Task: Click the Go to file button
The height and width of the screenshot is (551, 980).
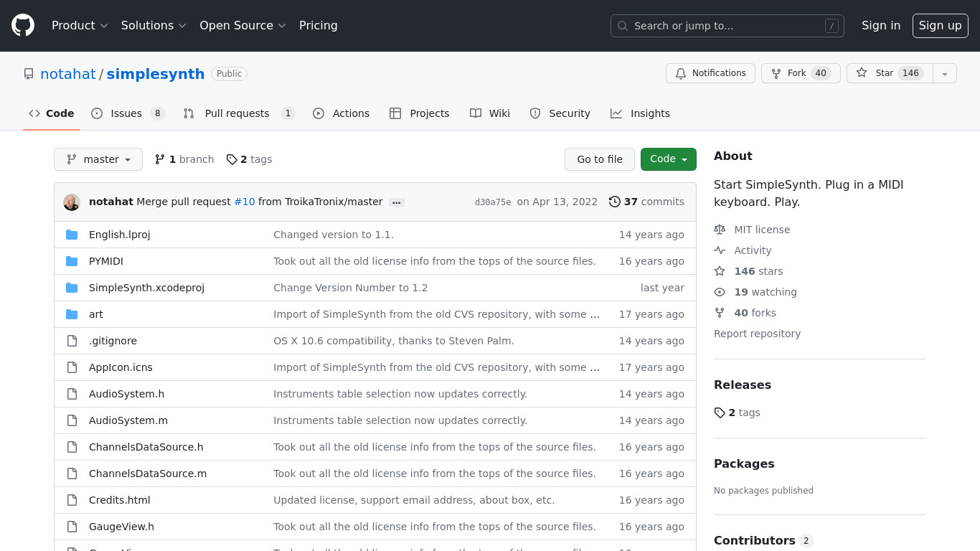Action: click(600, 159)
